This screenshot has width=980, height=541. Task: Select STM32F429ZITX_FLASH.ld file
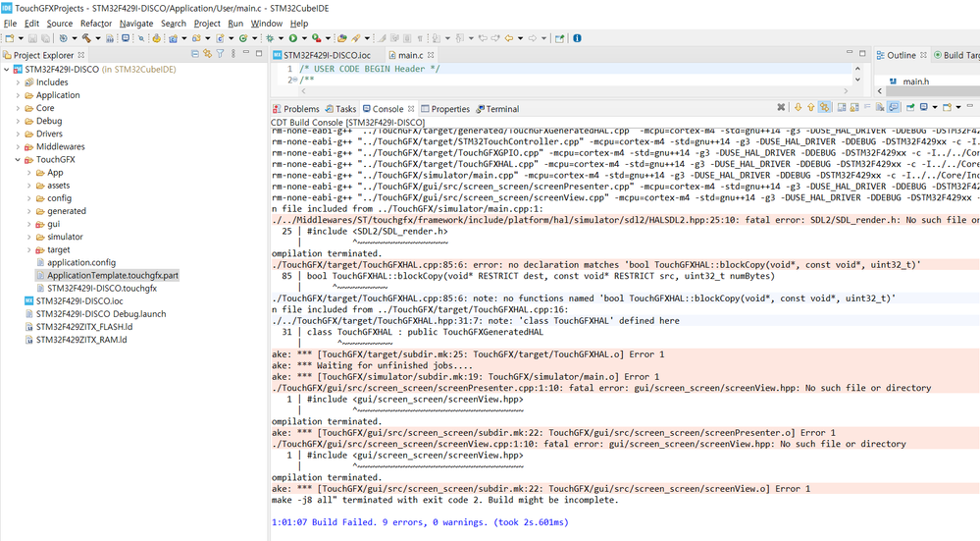click(x=83, y=327)
